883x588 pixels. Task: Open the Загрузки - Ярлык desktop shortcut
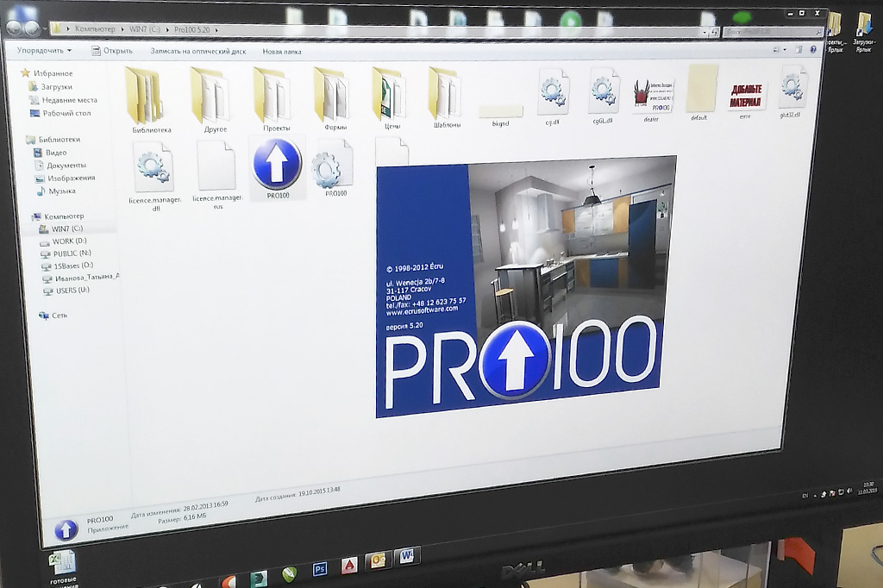(x=864, y=33)
